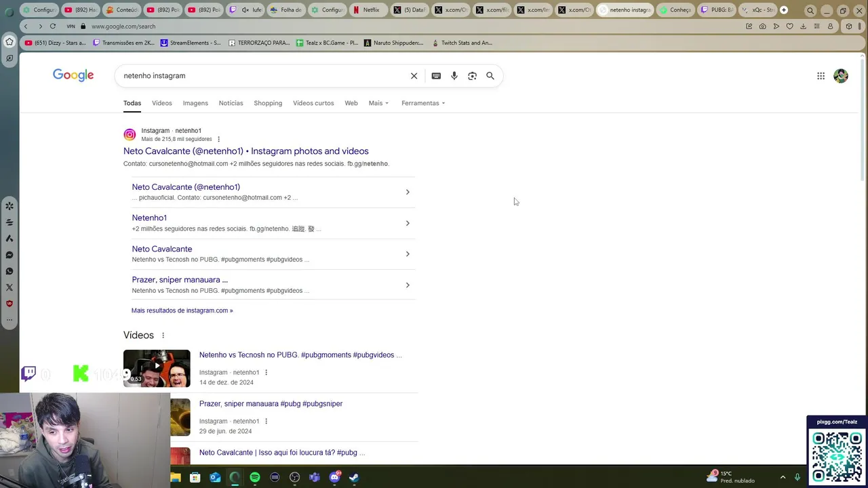Open the Google apps grid
This screenshot has height=488, width=868.
(821, 76)
